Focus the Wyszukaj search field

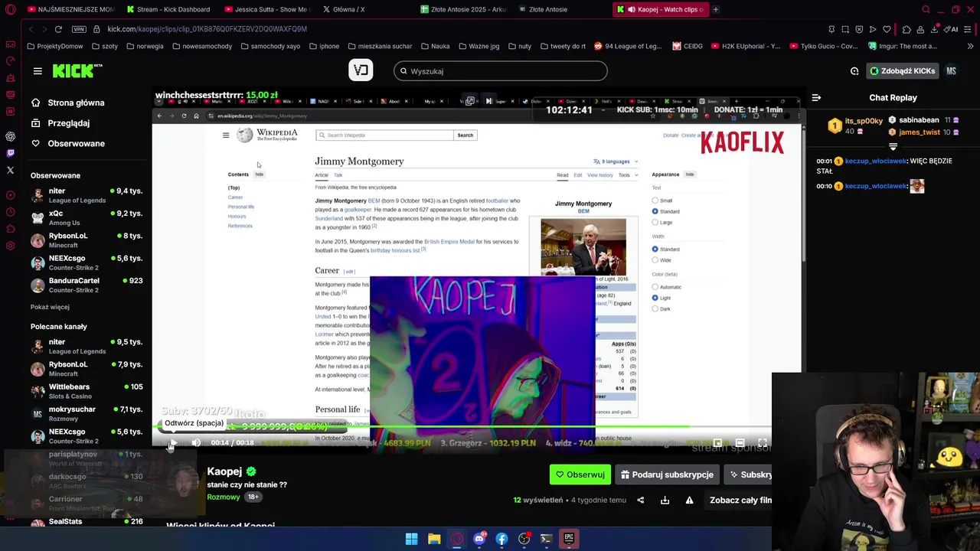click(x=501, y=71)
